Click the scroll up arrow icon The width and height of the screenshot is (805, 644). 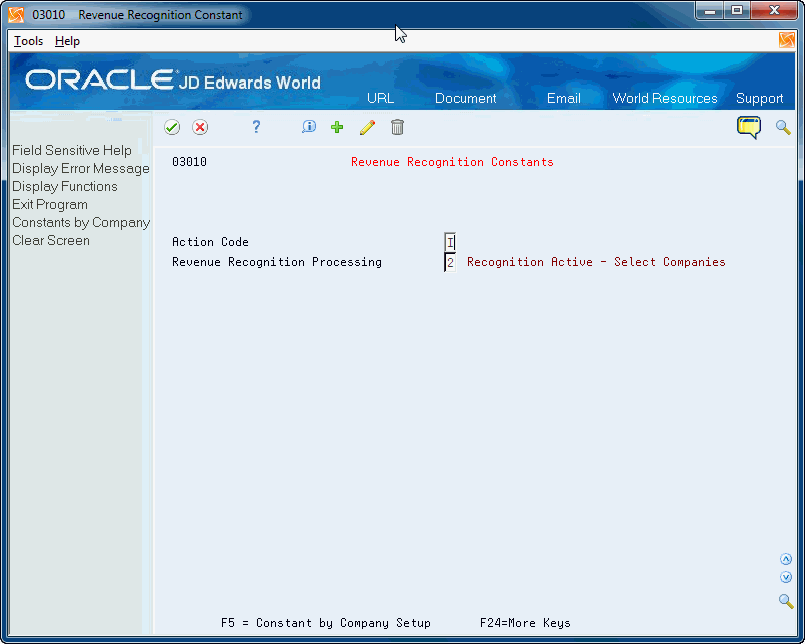click(785, 559)
